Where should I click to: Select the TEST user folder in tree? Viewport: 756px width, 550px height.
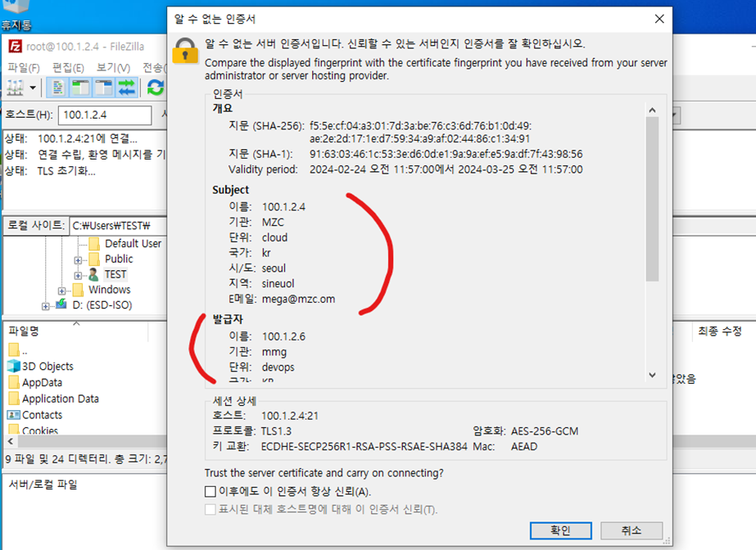pos(115,274)
